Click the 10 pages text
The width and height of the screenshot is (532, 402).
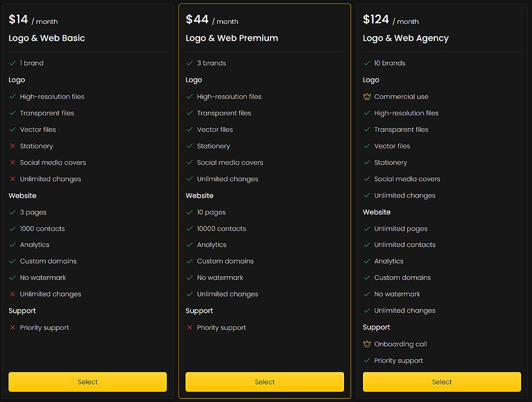tap(211, 212)
